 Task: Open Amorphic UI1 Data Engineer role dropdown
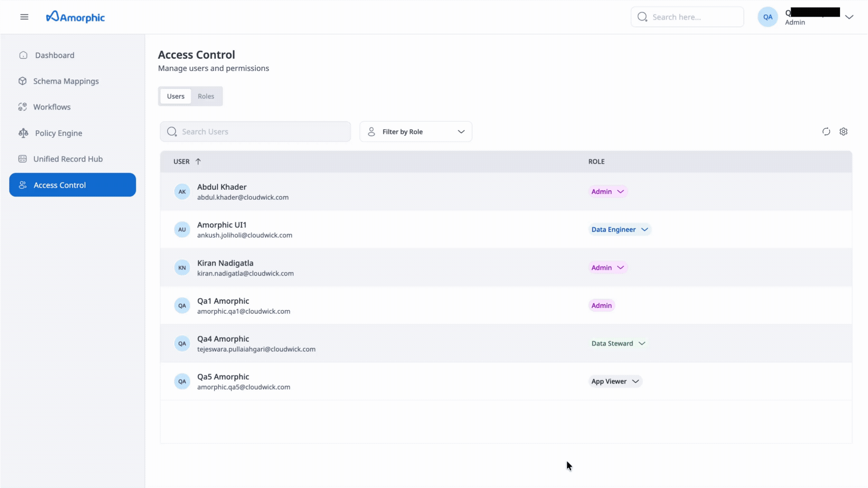(619, 230)
